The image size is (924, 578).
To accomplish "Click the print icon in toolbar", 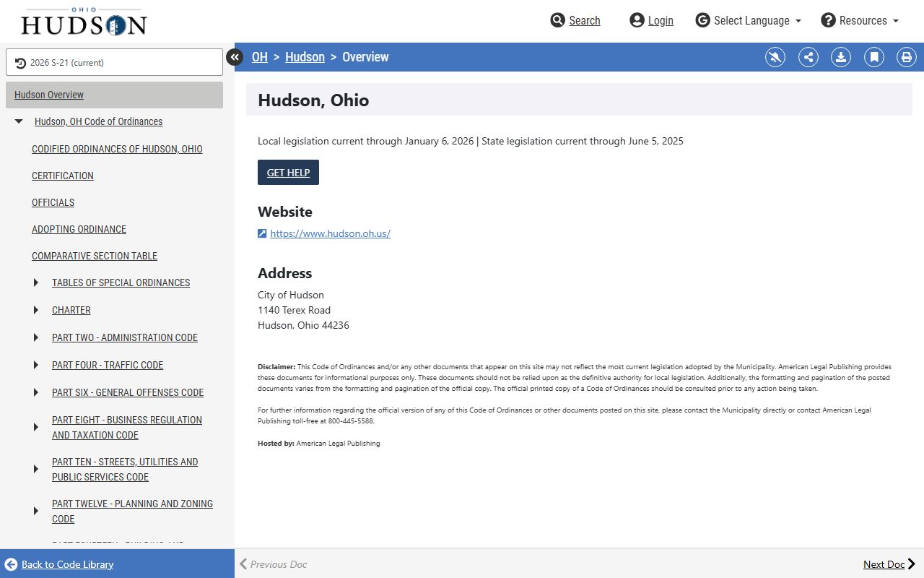I will (x=907, y=57).
